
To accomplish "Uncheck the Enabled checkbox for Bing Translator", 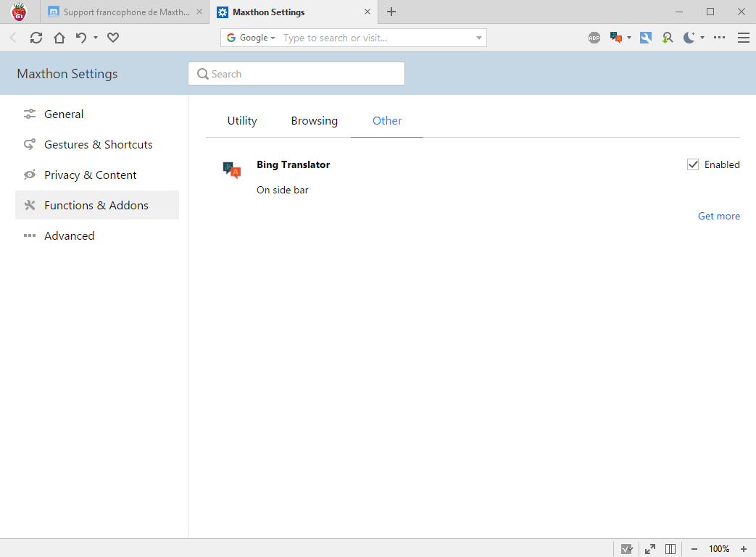I will coord(693,165).
